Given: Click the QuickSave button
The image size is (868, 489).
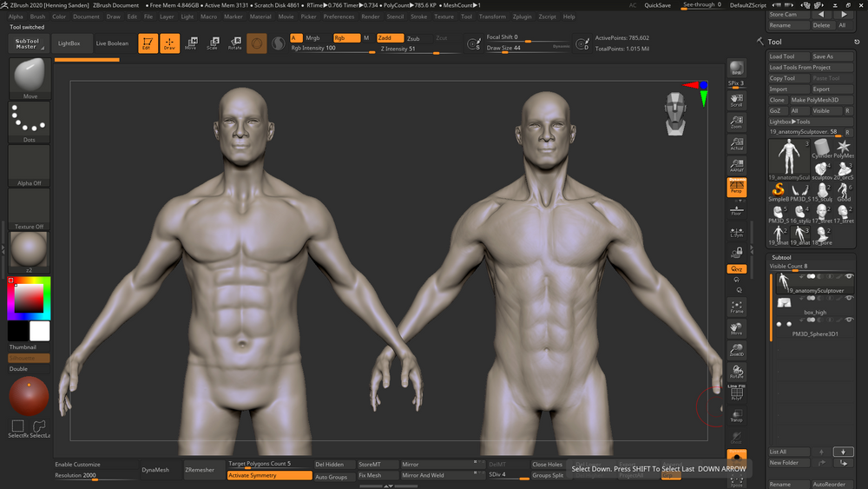Looking at the screenshot, I should [657, 5].
